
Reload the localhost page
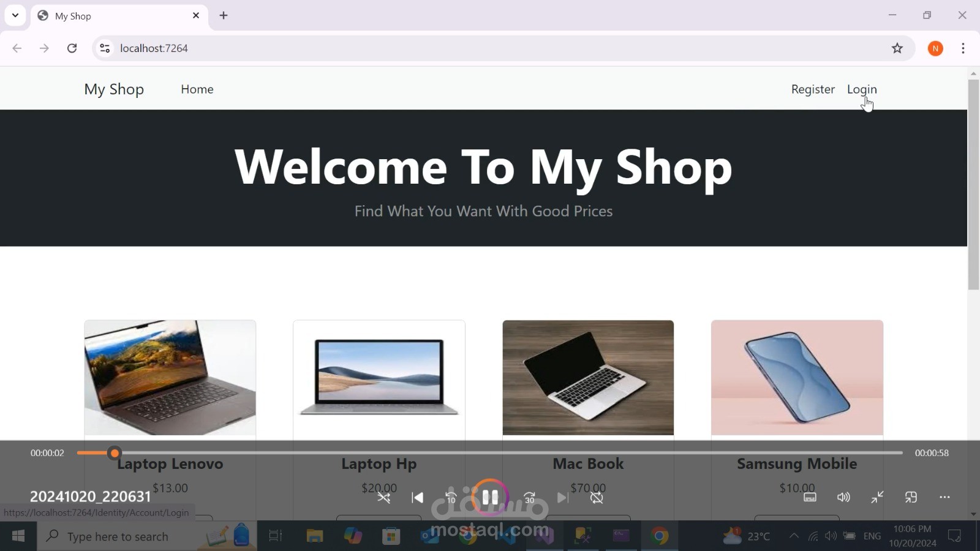[72, 48]
